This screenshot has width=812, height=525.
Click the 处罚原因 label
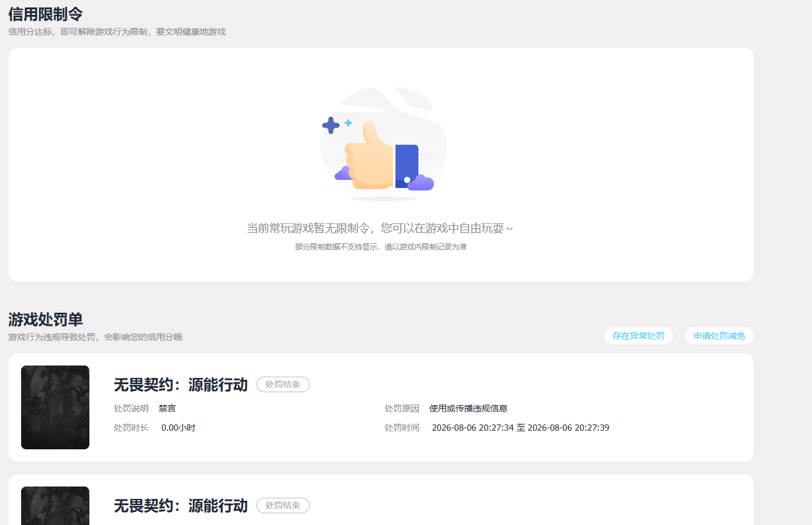click(x=402, y=408)
